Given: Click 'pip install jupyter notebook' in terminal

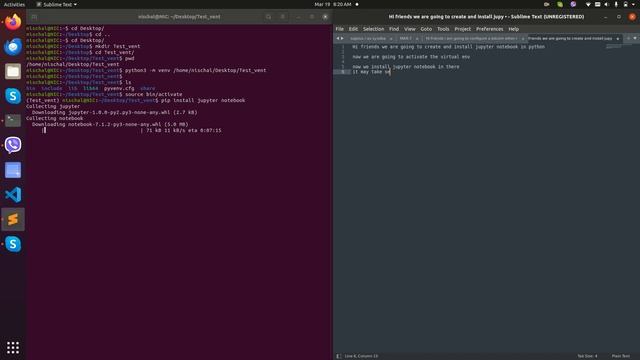Looking at the screenshot, I should coord(203,100).
